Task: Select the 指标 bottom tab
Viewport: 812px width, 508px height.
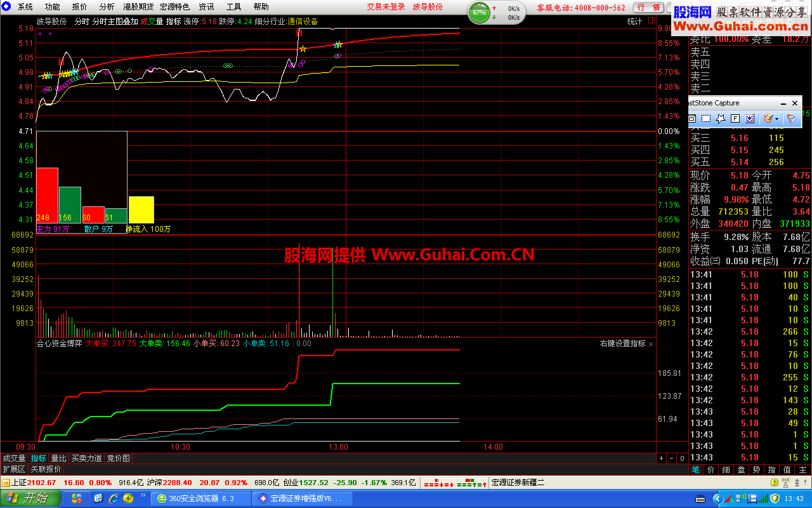Action: pos(39,458)
